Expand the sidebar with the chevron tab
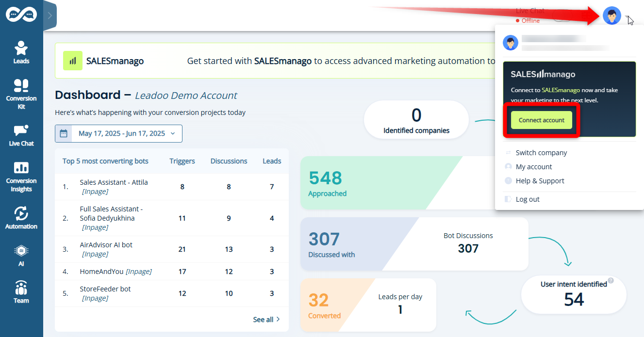 pos(50,16)
